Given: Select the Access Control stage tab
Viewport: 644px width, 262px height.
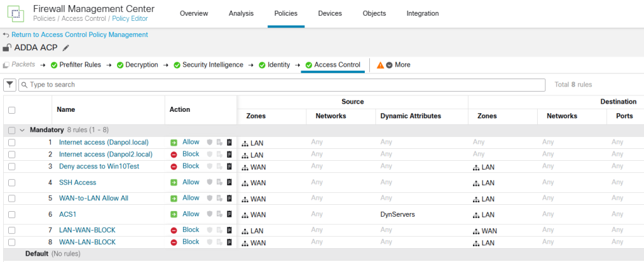Looking at the screenshot, I should coord(333,65).
